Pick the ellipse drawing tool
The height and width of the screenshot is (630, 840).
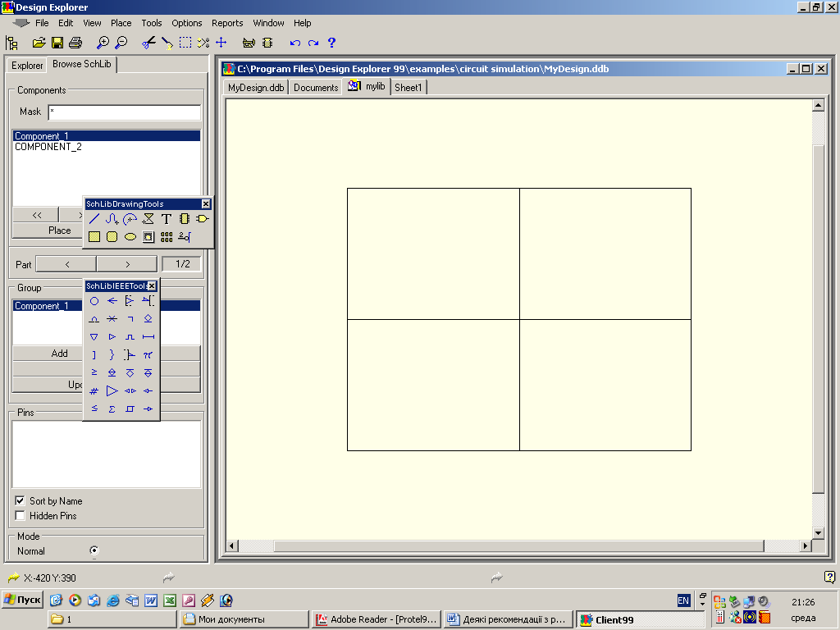coord(130,237)
